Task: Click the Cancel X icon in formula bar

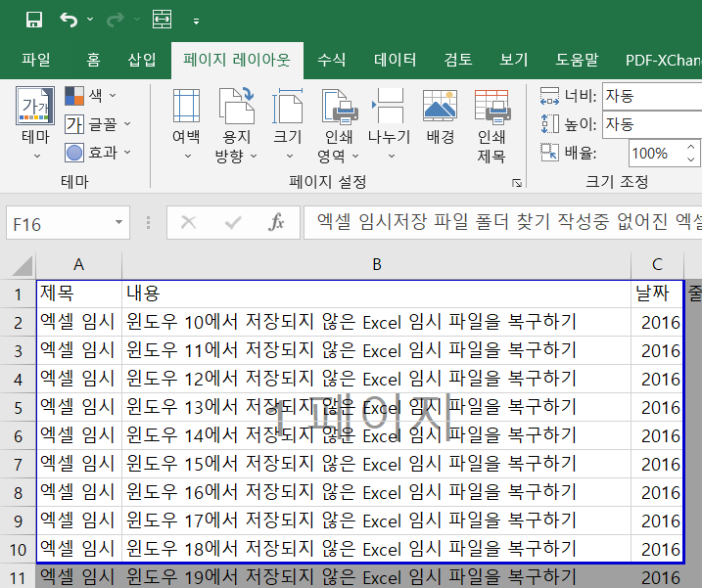Action: [189, 222]
